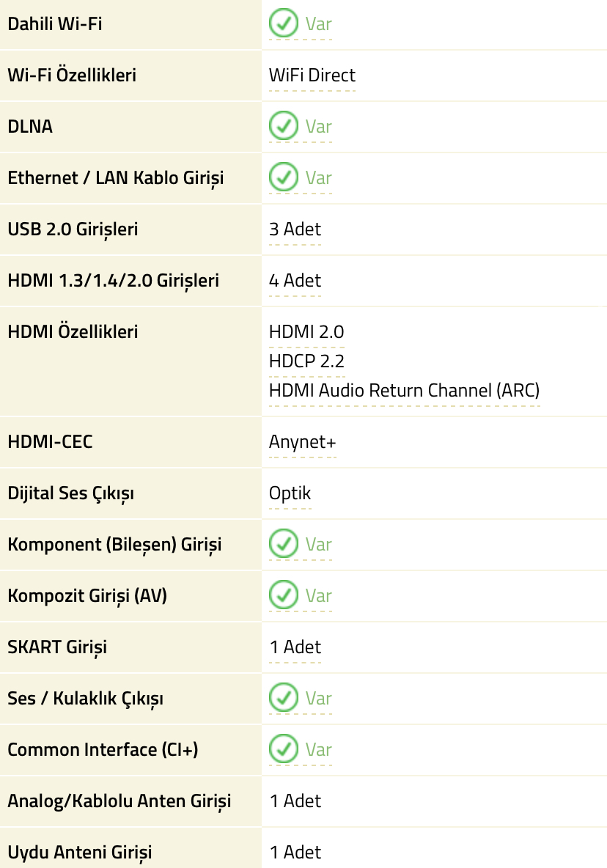The image size is (607, 868).
Task: Click the 1 Adet value for SKART Girişi
Action: 295,647
